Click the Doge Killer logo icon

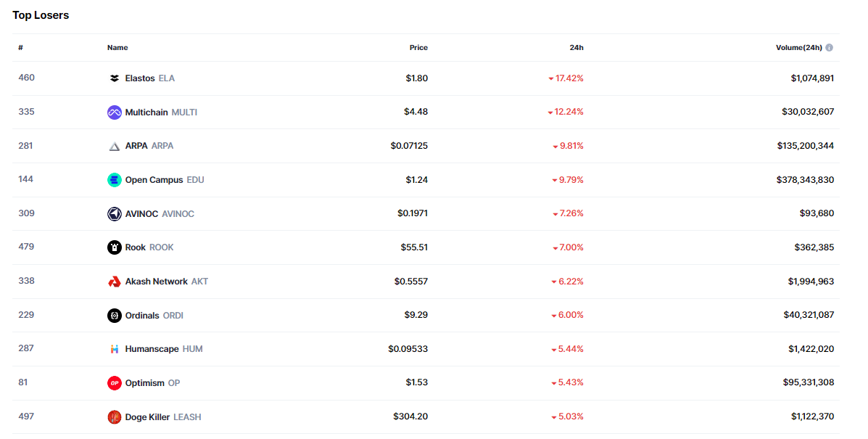(114, 417)
